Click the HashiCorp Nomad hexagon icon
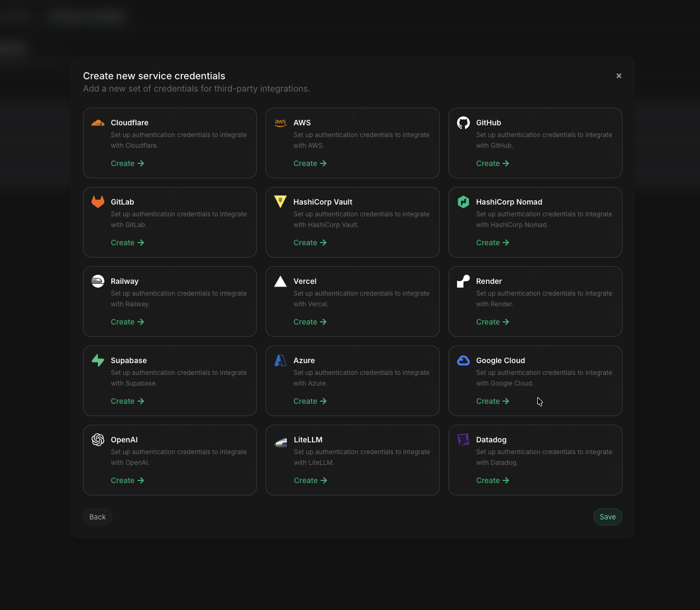700x610 pixels. [x=463, y=202]
